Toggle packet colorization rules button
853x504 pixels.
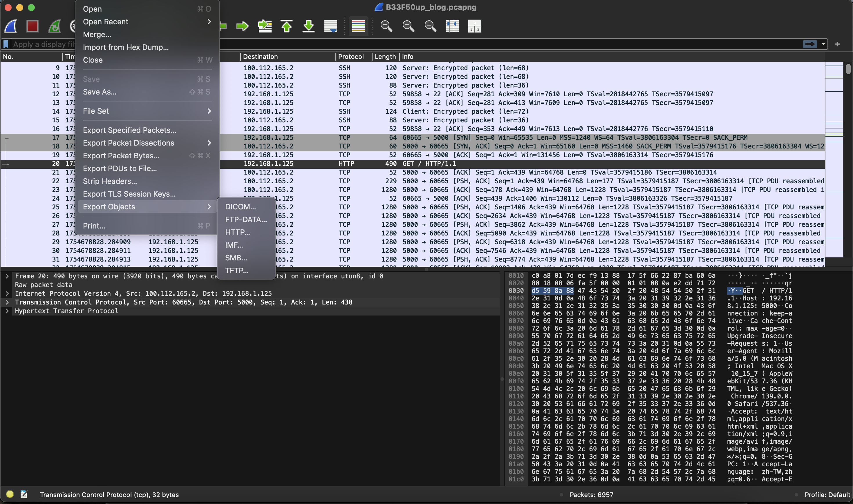click(358, 26)
